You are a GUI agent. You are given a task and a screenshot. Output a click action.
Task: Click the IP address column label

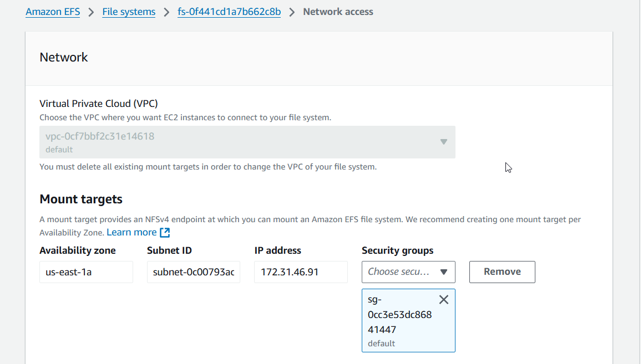(277, 250)
